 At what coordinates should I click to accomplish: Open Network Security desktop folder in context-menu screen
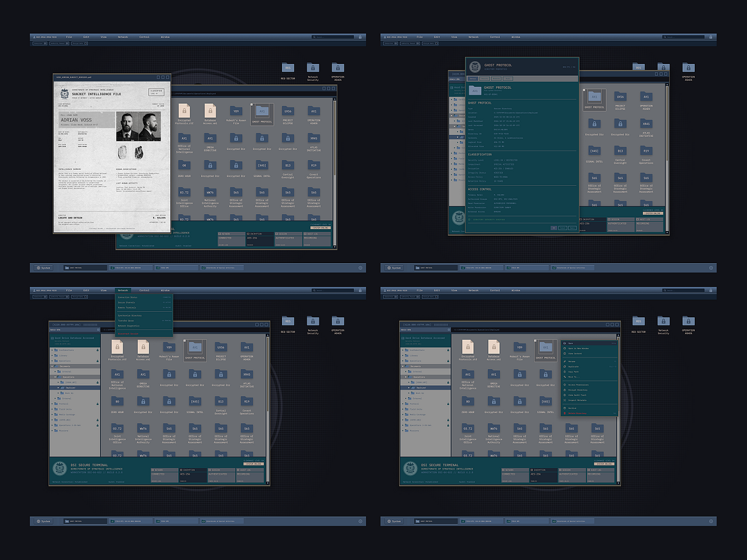[664, 324]
